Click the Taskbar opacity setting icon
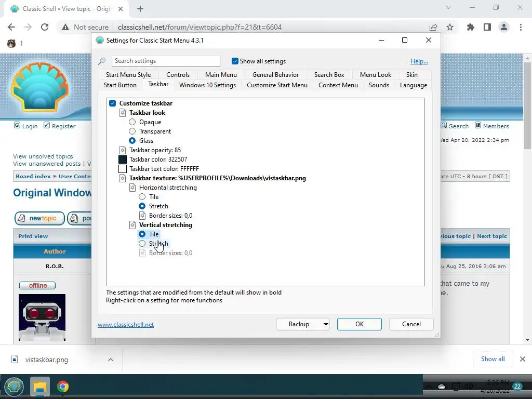 point(123,150)
